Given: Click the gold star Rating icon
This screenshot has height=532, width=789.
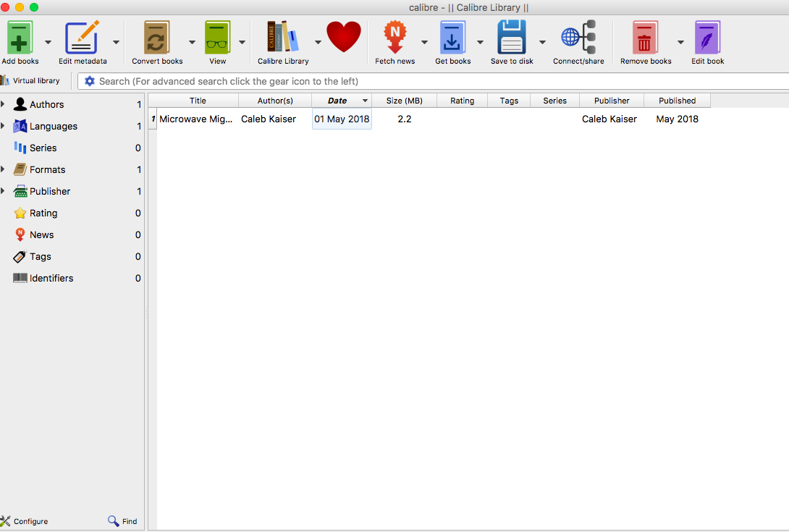Looking at the screenshot, I should [20, 213].
